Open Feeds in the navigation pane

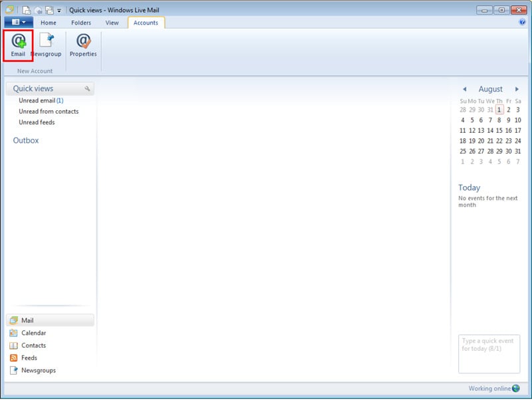[x=29, y=358]
